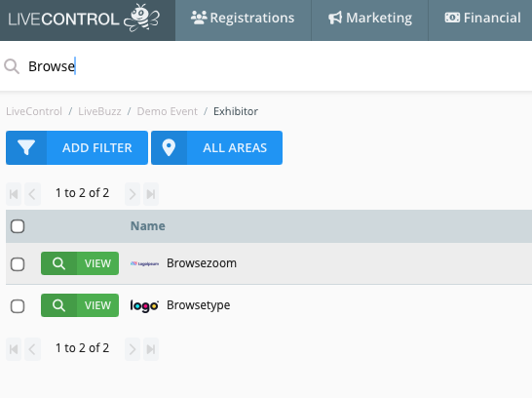Open the Marketing menu
The image size is (532, 398).
pyautogui.click(x=370, y=18)
